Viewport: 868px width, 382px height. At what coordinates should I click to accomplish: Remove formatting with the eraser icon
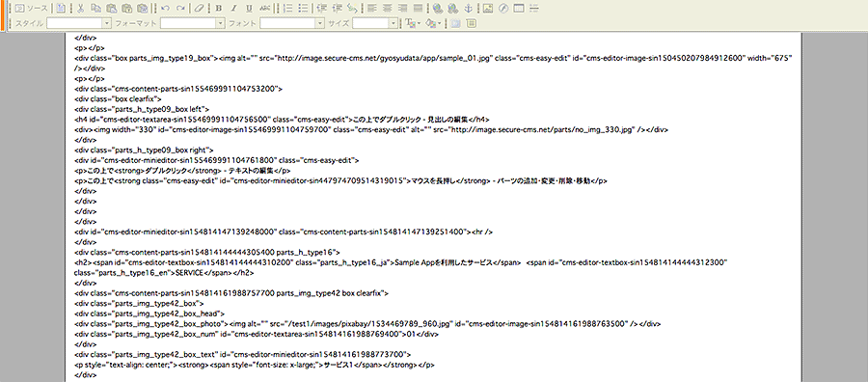point(200,9)
